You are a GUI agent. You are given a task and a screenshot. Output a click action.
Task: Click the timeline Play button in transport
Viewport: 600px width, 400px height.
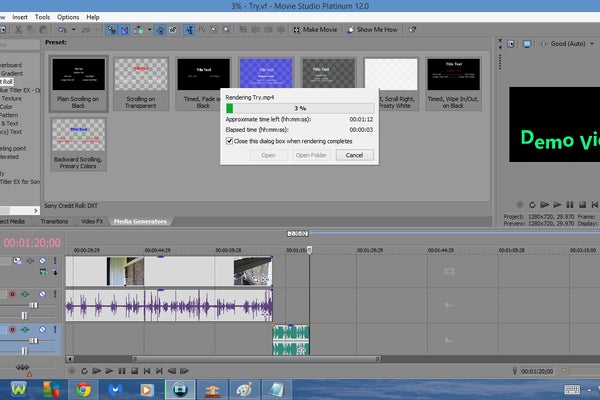[x=109, y=371]
